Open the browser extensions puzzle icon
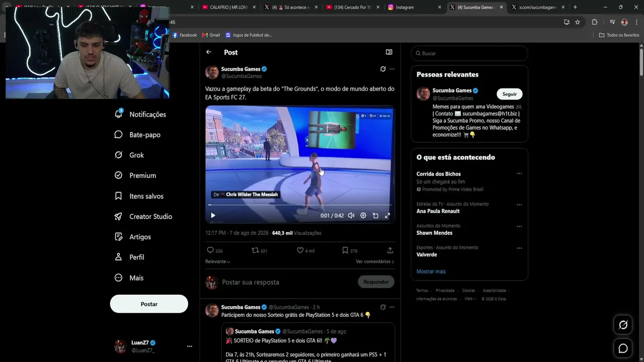 [594, 22]
